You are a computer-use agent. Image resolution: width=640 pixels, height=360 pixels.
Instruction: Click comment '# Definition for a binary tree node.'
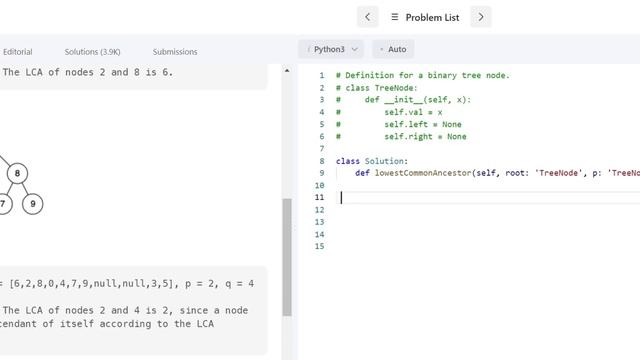(x=423, y=76)
